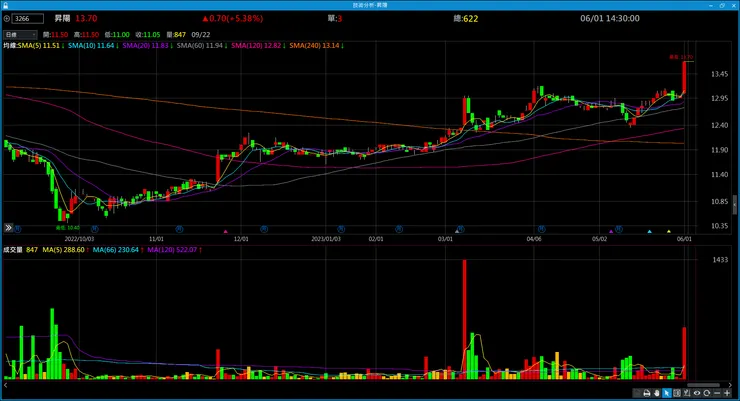The width and height of the screenshot is (740, 401).
Task: Zoom in with the plus icon
Action: [727, 393]
